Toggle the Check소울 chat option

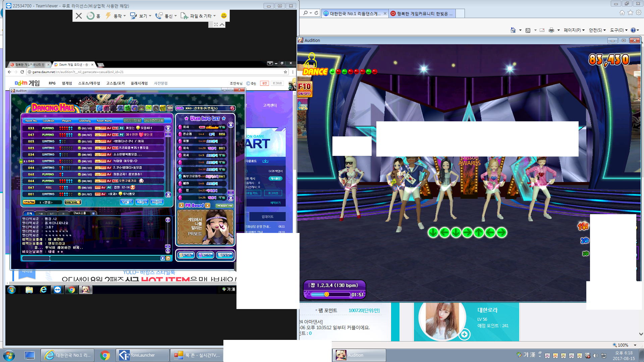83,213
